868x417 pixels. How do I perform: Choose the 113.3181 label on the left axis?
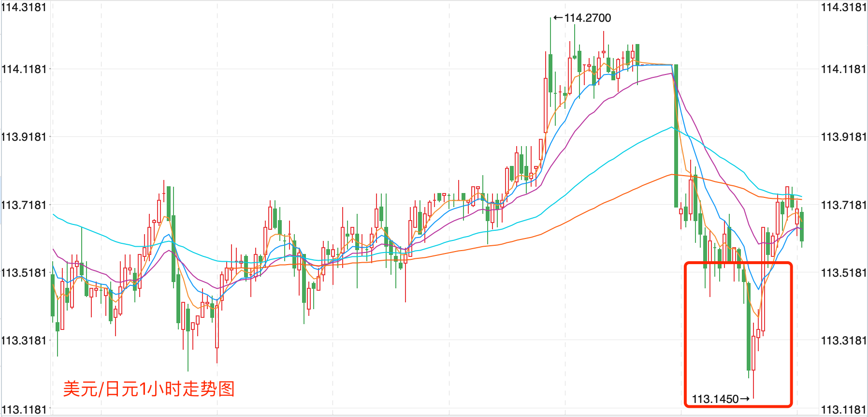[24, 341]
